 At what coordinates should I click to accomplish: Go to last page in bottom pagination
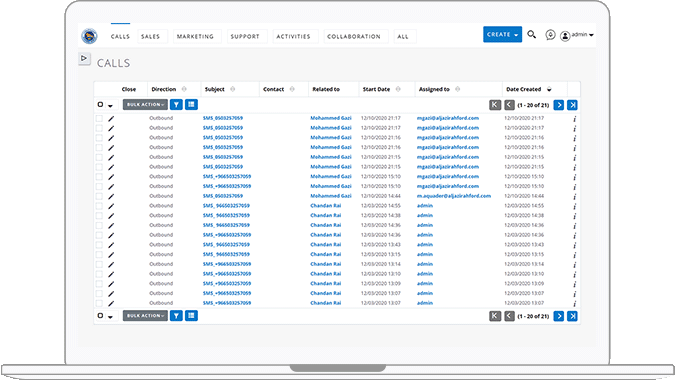pyautogui.click(x=572, y=316)
